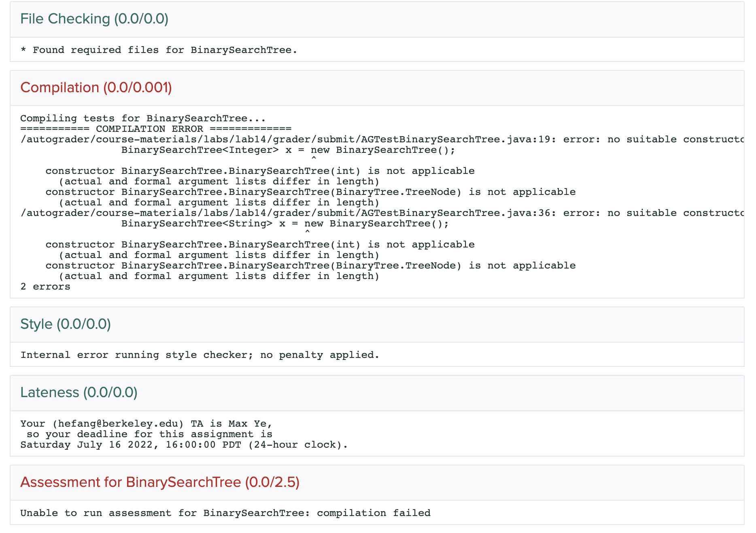
Task: Click the 'Internal error running style checker' message
Action: click(200, 355)
